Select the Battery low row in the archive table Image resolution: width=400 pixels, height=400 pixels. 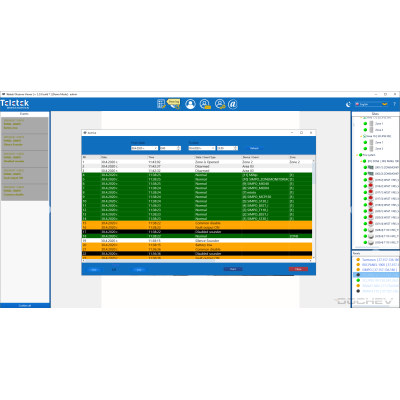click(197, 245)
